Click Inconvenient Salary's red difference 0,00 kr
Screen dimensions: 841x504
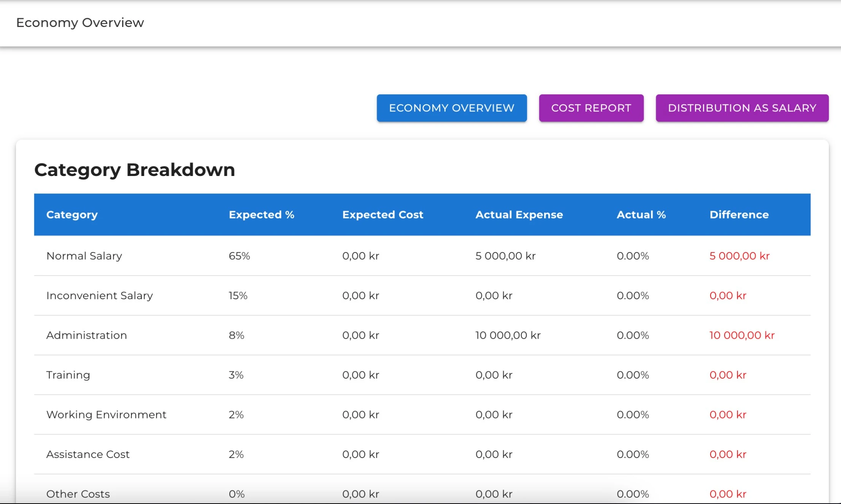coord(728,295)
